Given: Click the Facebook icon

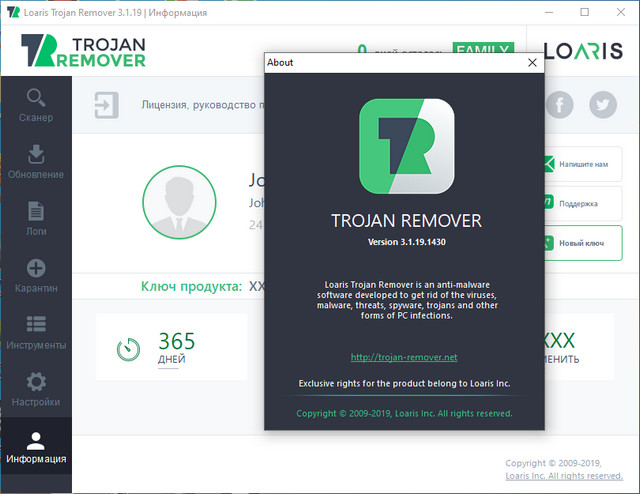Looking at the screenshot, I should tap(560, 105).
